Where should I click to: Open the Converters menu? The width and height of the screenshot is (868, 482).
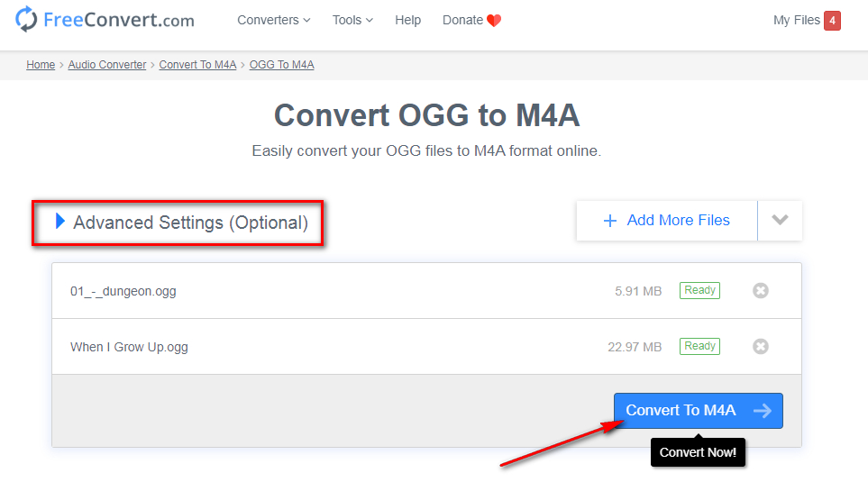273,20
